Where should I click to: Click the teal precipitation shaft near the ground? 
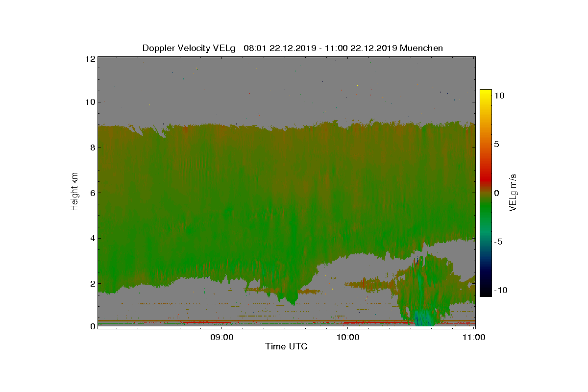click(x=423, y=318)
